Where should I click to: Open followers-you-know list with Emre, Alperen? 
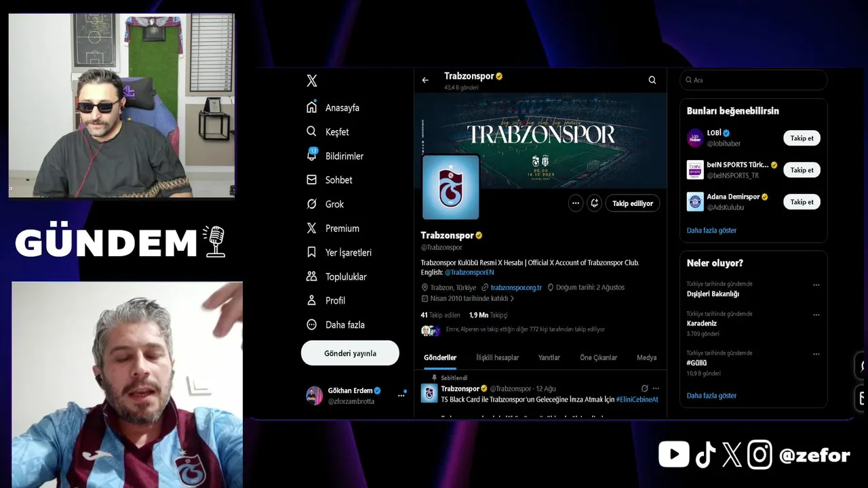click(x=513, y=330)
